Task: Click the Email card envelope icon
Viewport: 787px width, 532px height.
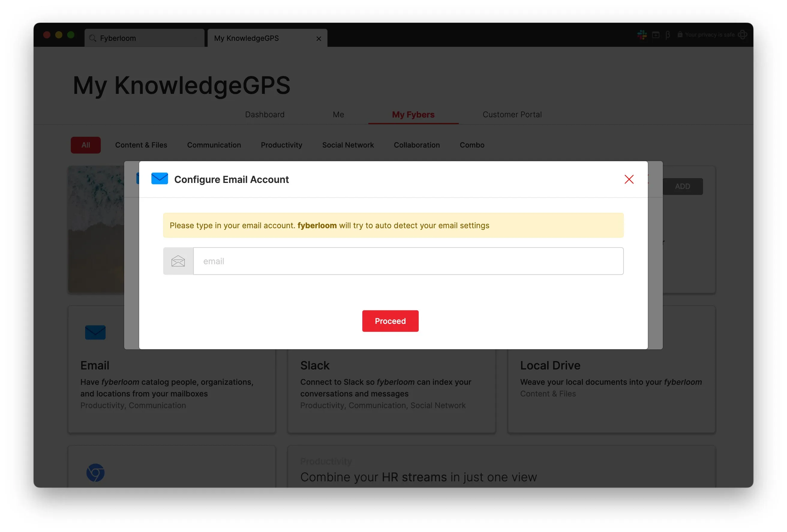Action: click(95, 332)
